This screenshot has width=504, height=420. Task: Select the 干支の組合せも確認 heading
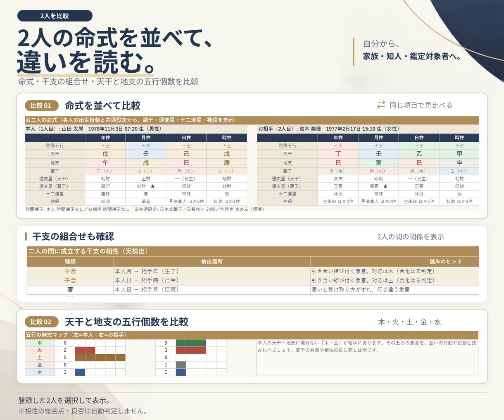73,237
